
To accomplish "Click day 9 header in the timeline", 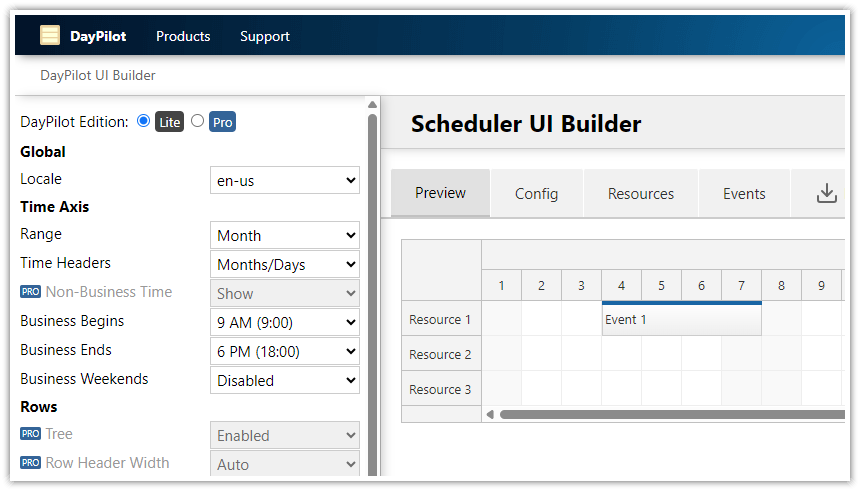I will coord(821,285).
